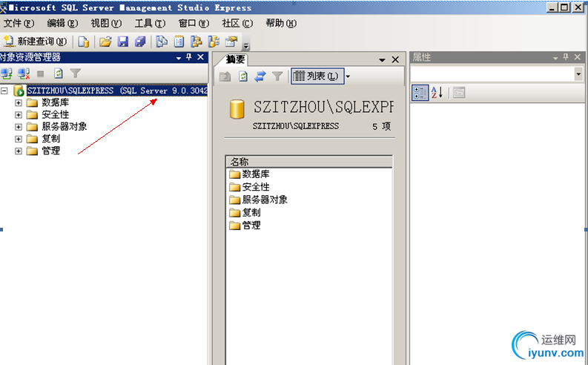Select 服务器对象 folder in Object Explorer tree

[x=64, y=126]
